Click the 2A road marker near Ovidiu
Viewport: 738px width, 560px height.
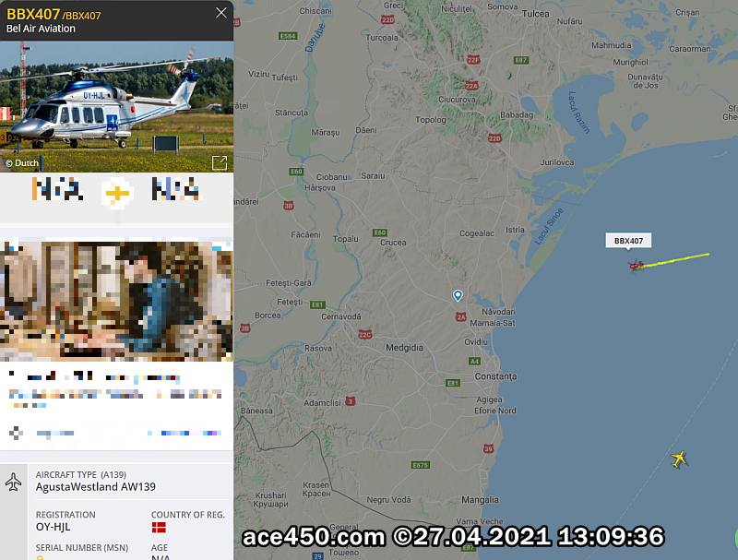pyautogui.click(x=460, y=316)
